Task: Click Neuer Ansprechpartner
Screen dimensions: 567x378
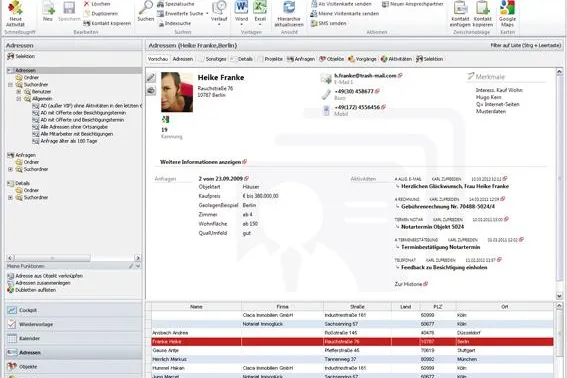Action: [413, 4]
